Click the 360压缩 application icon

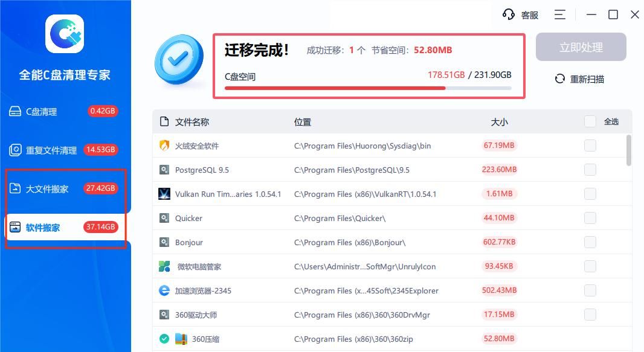click(x=181, y=339)
